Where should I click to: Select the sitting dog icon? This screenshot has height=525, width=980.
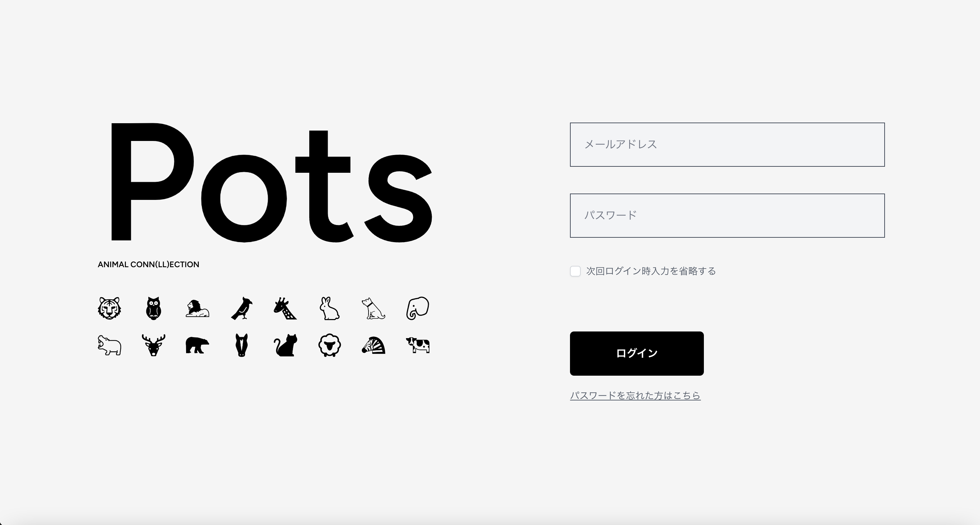[x=373, y=308]
